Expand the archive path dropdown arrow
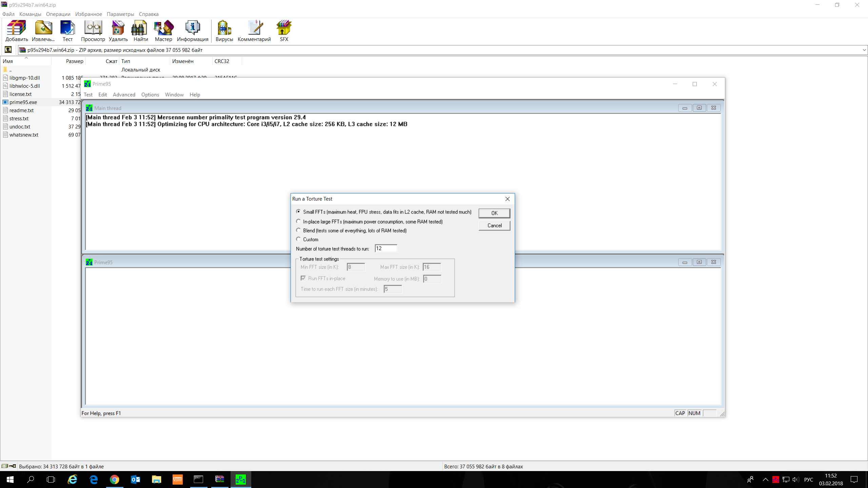This screenshot has width=868, height=488. (864, 50)
